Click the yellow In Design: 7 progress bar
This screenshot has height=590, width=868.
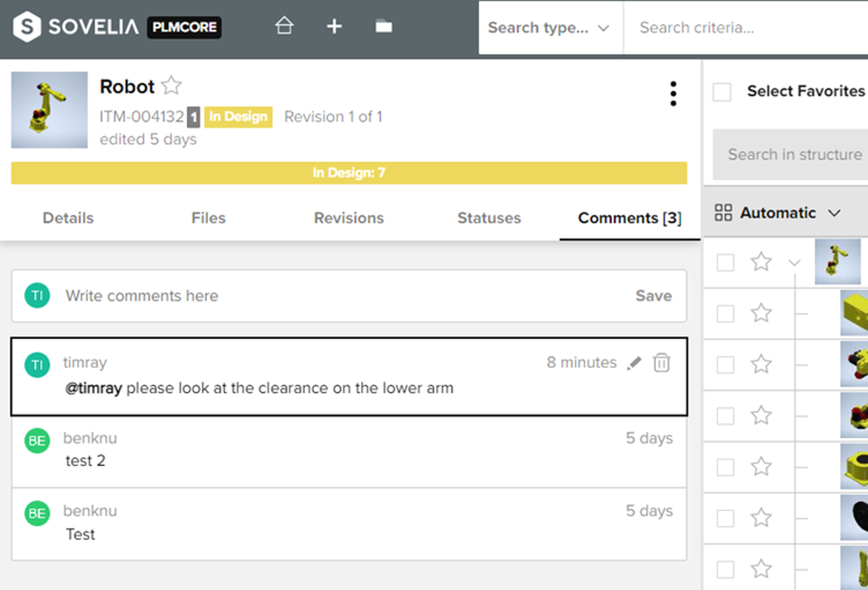coord(349,172)
